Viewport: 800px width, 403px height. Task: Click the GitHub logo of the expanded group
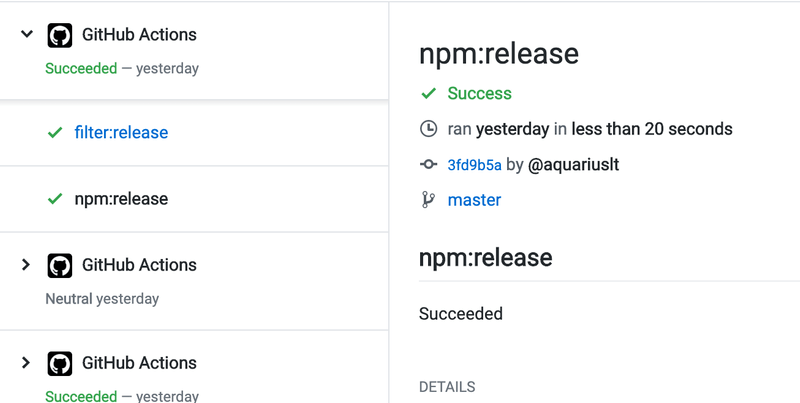60,36
